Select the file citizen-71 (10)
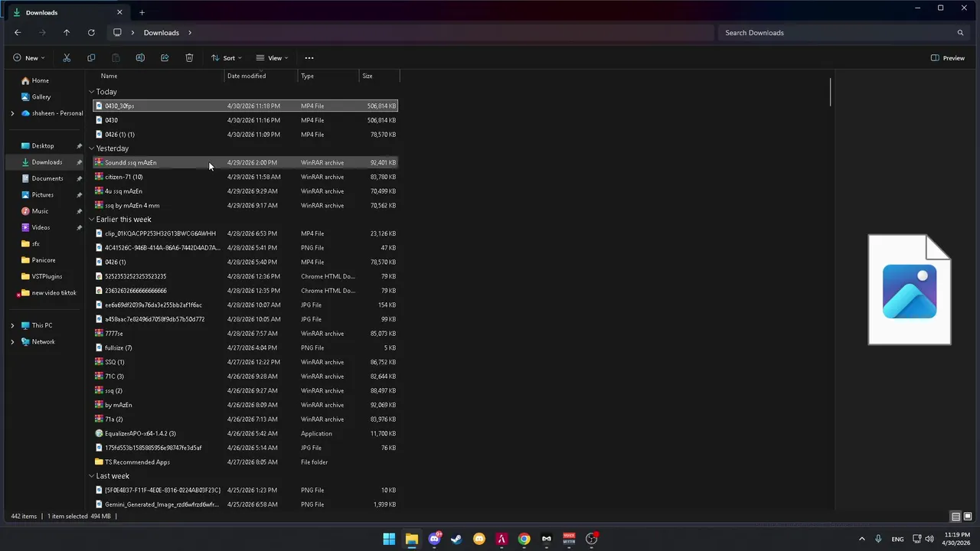This screenshot has width=980, height=551. tap(245, 177)
